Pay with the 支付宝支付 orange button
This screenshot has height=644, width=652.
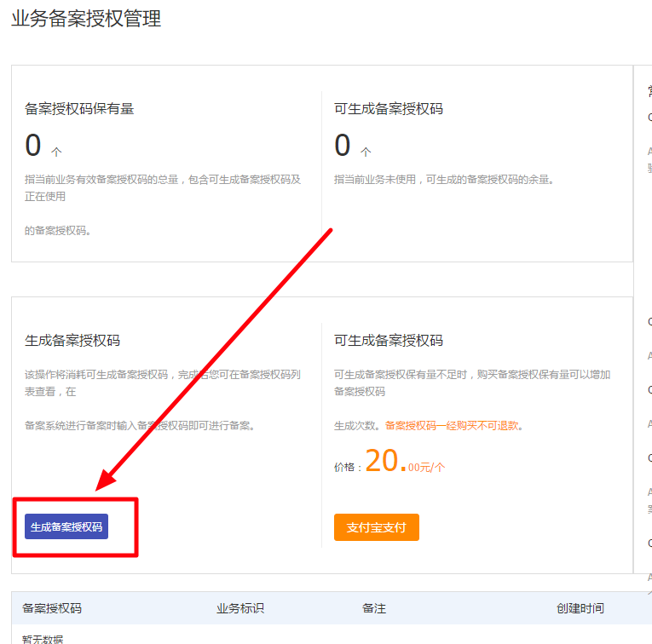point(377,527)
